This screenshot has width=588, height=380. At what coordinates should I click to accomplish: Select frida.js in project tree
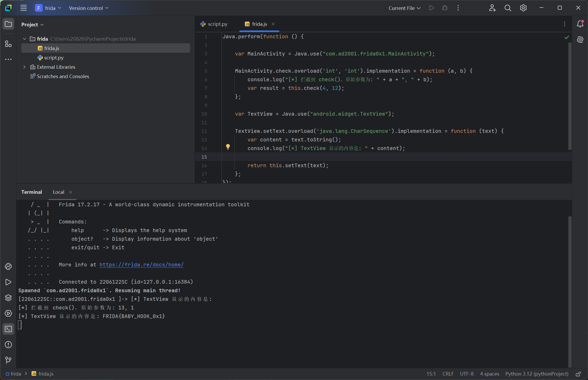(x=106, y=48)
